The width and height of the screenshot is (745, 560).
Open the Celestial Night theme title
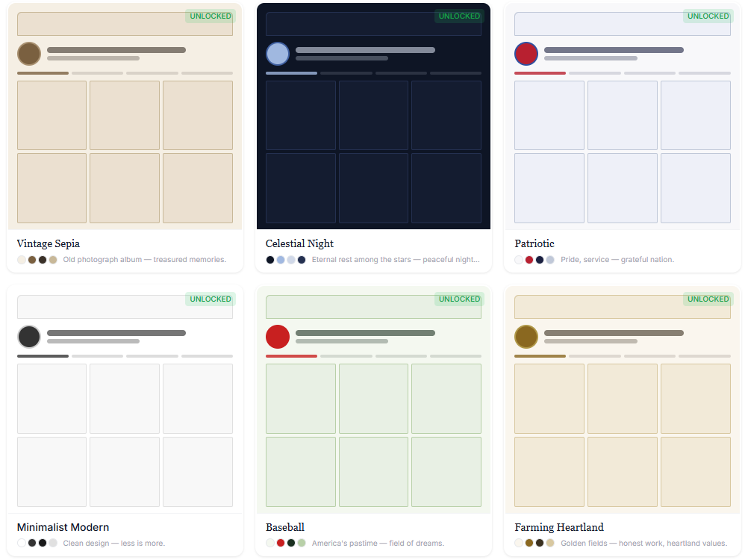(299, 243)
